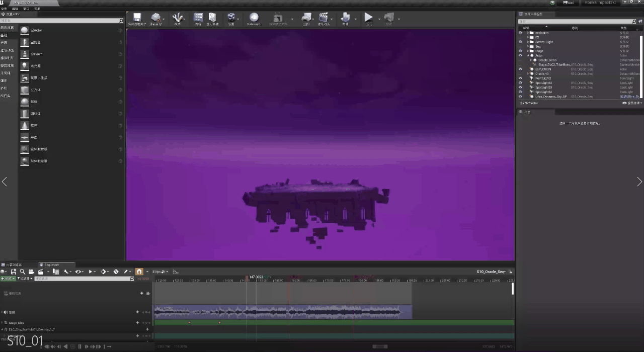Screen dimensions: 644x352
Task: Toggle visibility of Ultra_Dynamic_Sky_BP
Action: 520,96
